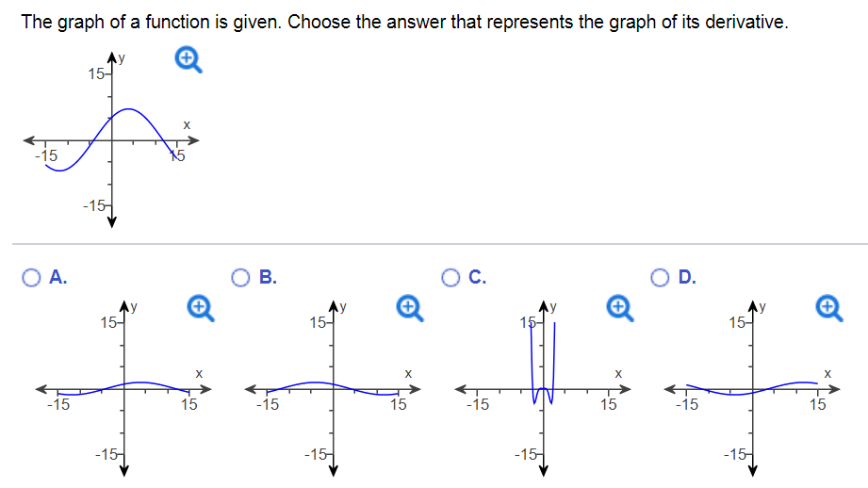Click the given function's graph thumbnail

point(111,140)
